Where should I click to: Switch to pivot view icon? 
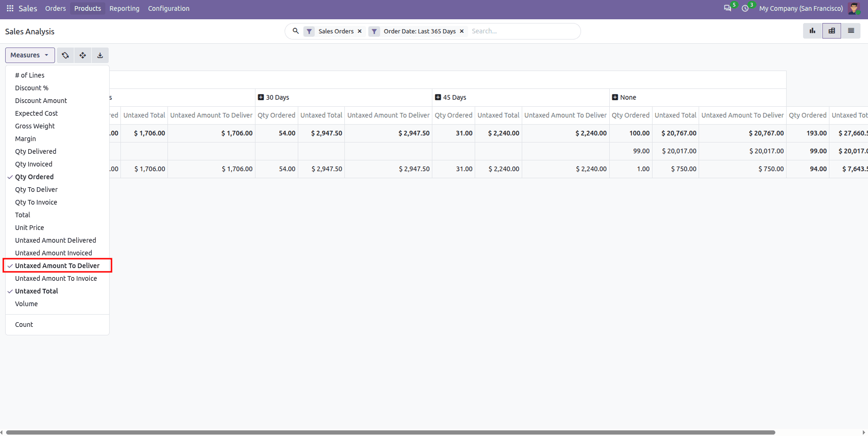832,31
